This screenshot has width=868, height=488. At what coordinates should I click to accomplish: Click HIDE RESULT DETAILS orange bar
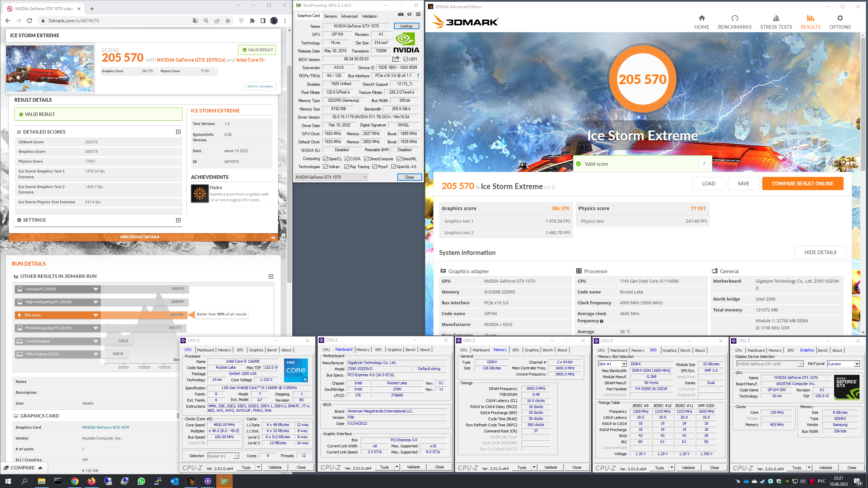(143, 237)
